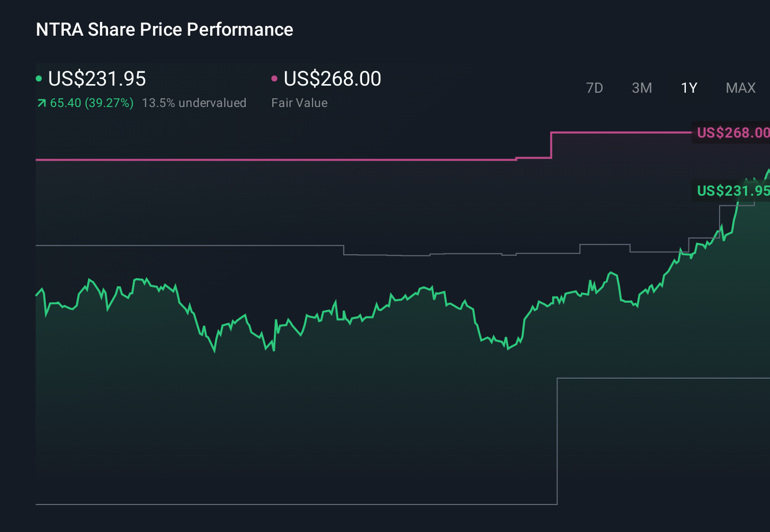Toggle the share price series visibility
The image size is (770, 532).
tap(97, 79)
